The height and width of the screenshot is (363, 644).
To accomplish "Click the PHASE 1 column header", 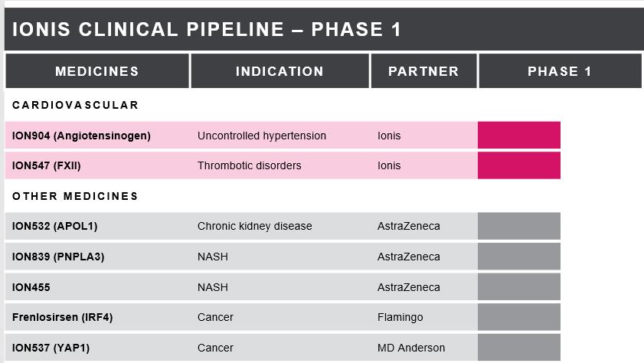I will click(560, 71).
